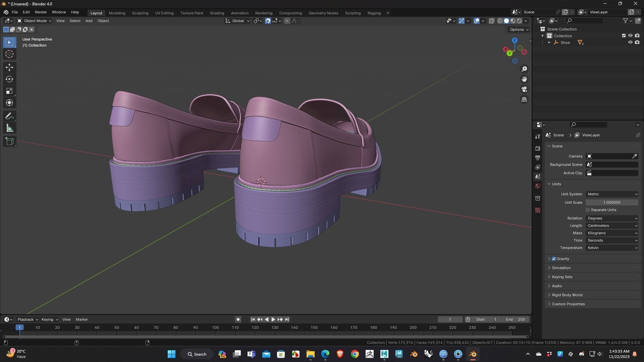Click the viewport zoom magnifier icon
The width and height of the screenshot is (644, 362).
[x=524, y=69]
